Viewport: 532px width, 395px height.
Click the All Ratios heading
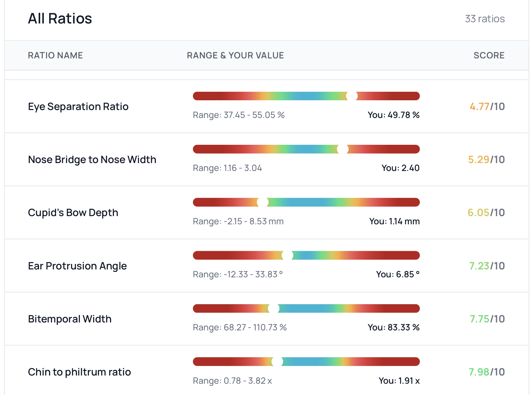[x=60, y=18]
